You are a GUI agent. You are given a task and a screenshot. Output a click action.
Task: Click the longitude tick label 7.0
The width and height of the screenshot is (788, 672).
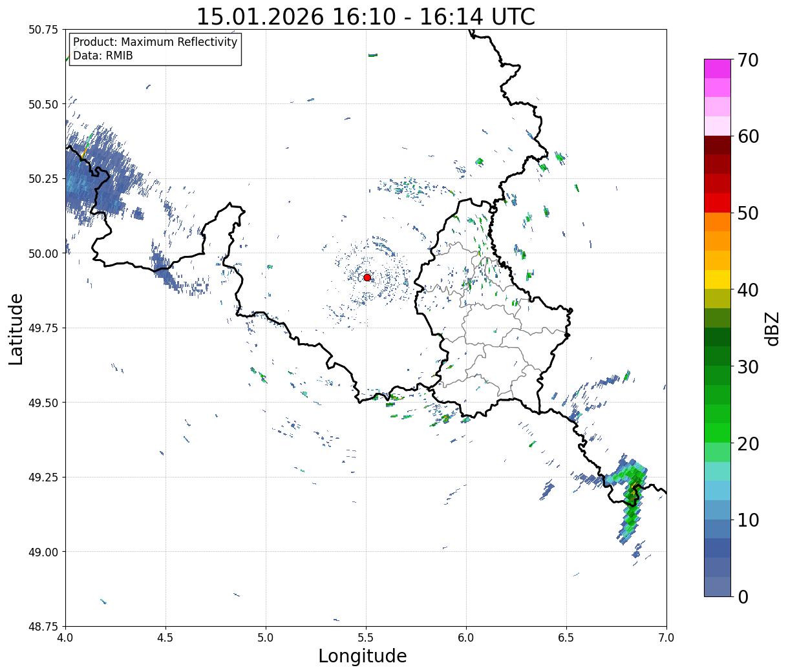tap(666, 637)
